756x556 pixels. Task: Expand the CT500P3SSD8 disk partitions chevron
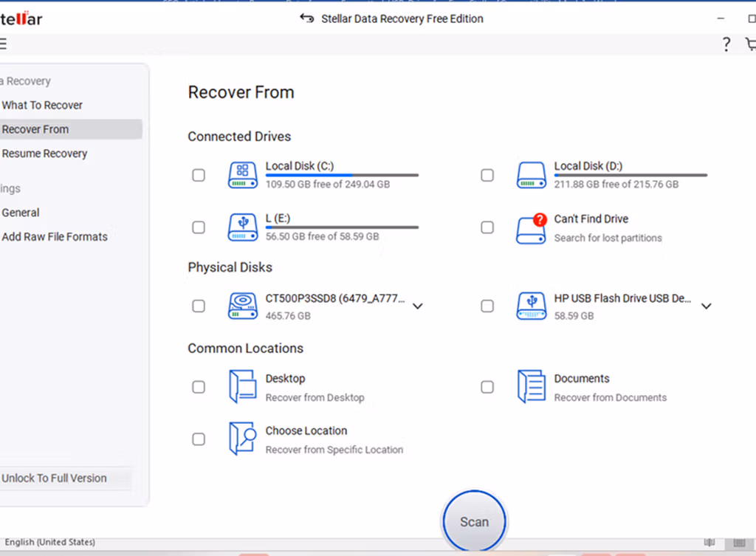click(418, 306)
